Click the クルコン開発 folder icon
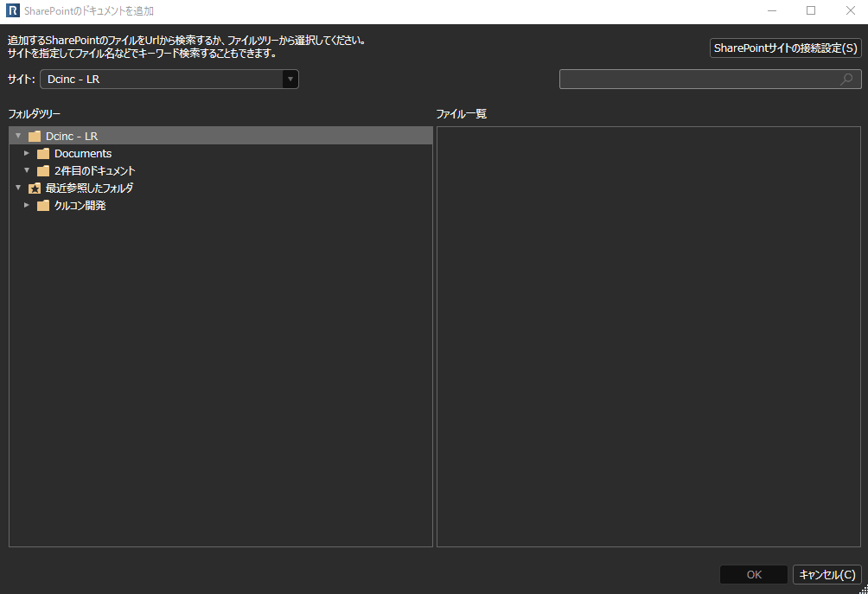868x594 pixels. [43, 206]
